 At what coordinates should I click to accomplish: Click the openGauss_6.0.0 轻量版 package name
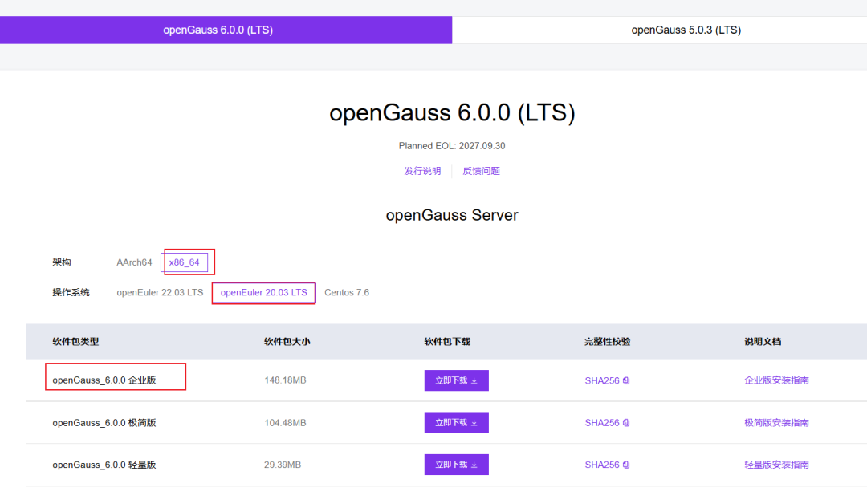(104, 464)
